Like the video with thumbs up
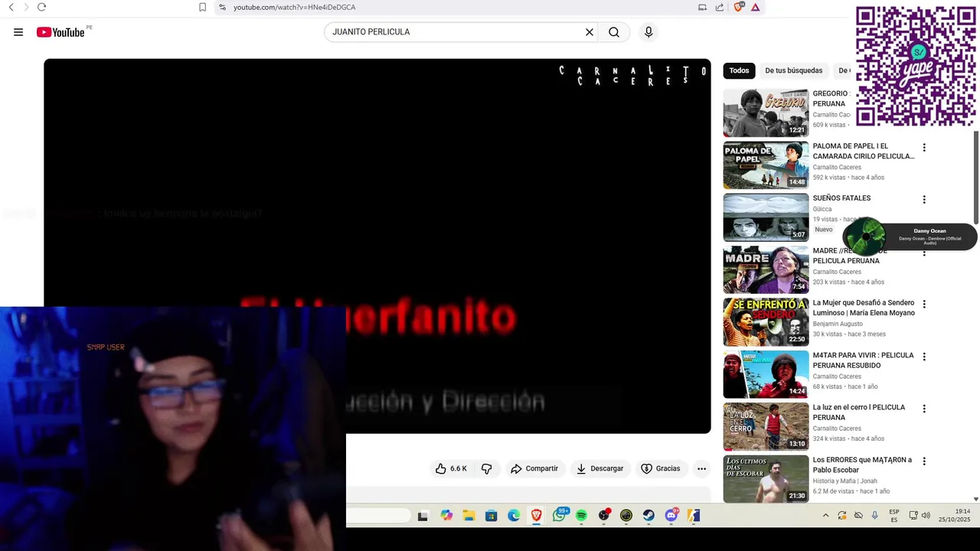This screenshot has width=980, height=551. (x=451, y=468)
